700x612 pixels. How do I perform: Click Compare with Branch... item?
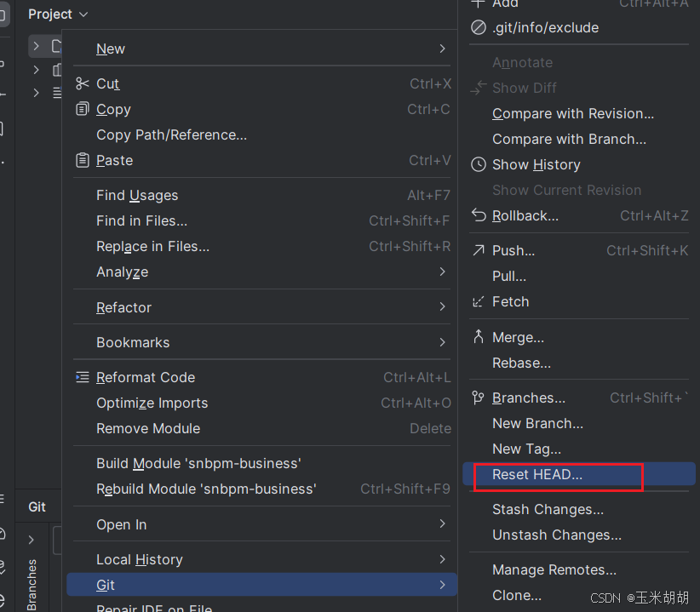569,139
